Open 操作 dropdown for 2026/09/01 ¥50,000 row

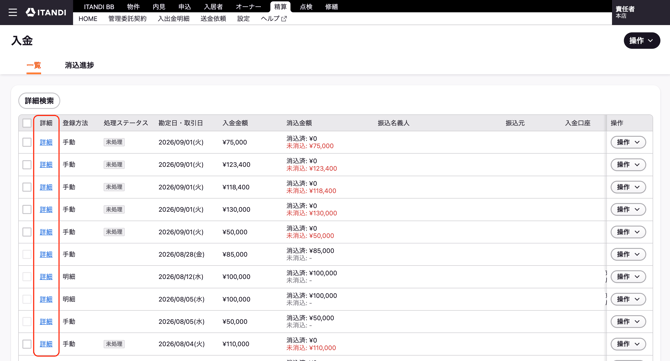pyautogui.click(x=628, y=232)
